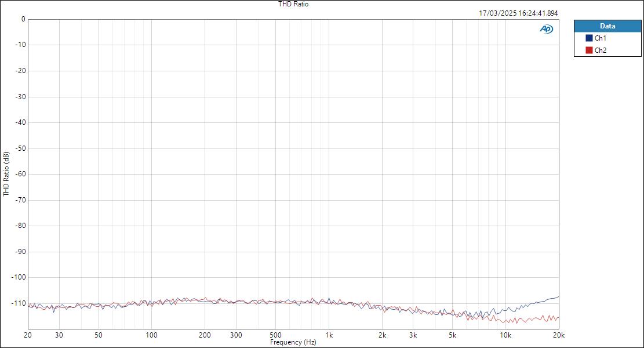The width and height of the screenshot is (644, 348).
Task: Click the 1k frequency axis tick label
Action: tap(328, 335)
